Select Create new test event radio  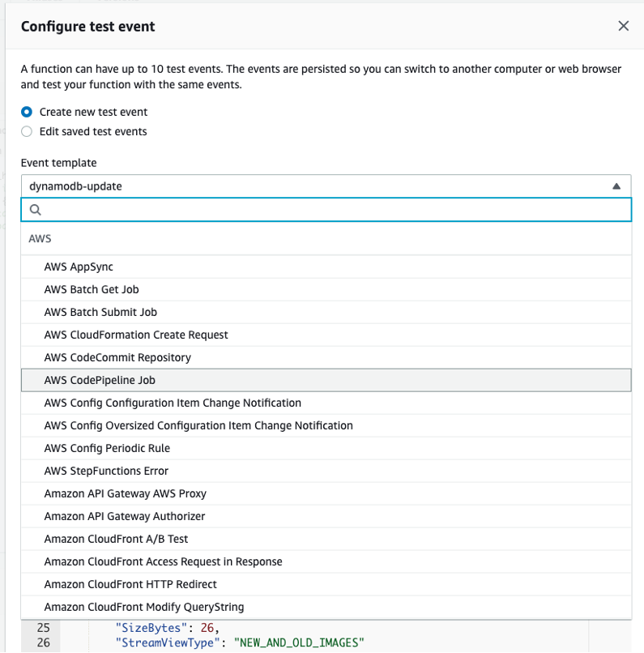[x=27, y=112]
